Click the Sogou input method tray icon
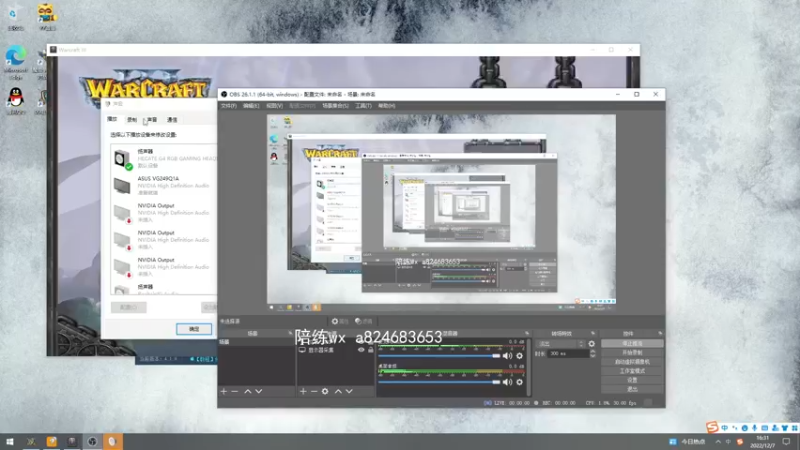The width and height of the screenshot is (800, 450). pyautogui.click(x=740, y=441)
